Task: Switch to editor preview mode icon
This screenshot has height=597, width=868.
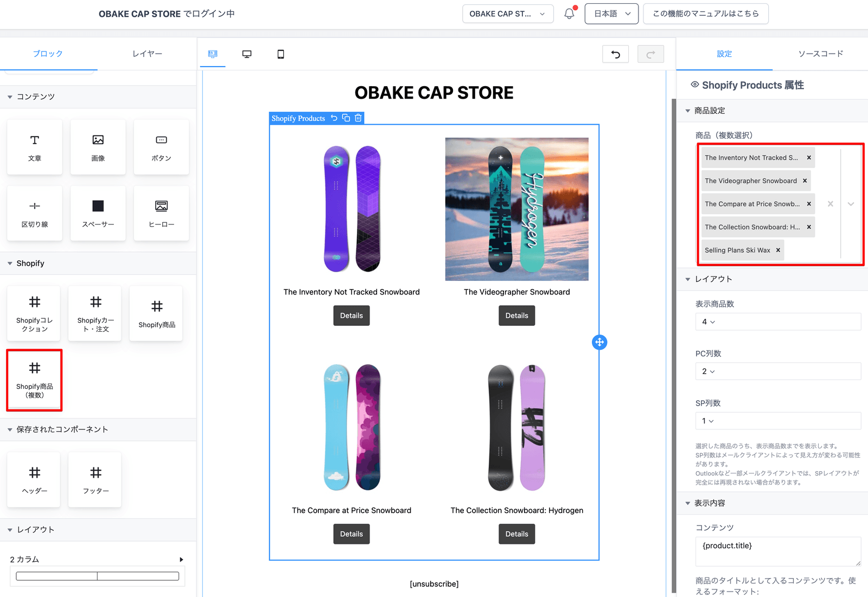Action: [x=213, y=54]
